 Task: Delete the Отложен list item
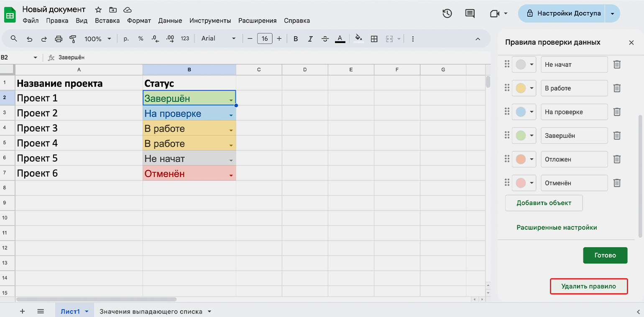point(617,159)
